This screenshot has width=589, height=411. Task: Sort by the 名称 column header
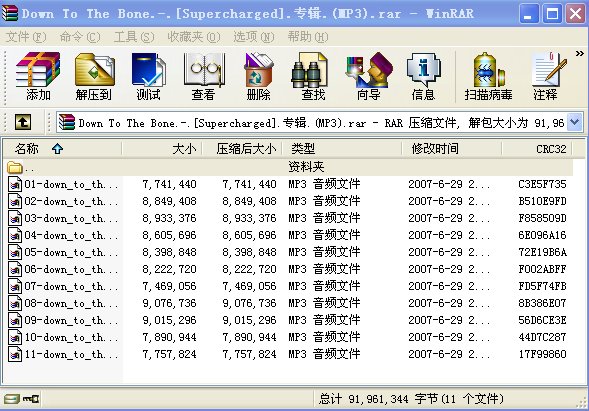point(62,149)
